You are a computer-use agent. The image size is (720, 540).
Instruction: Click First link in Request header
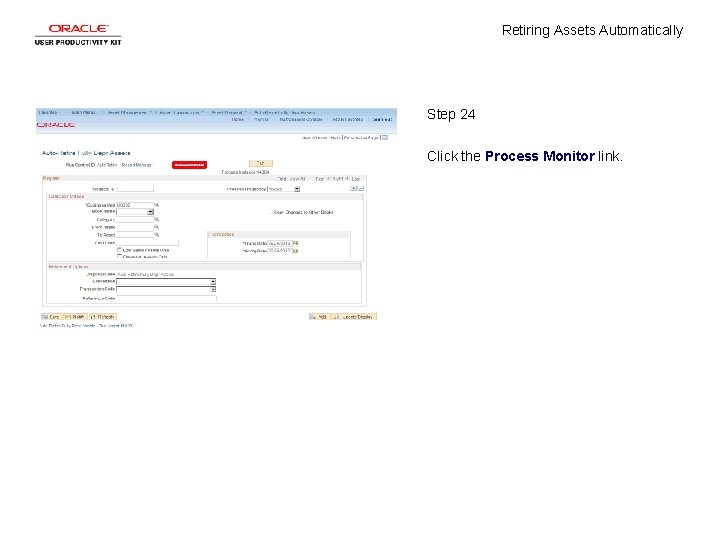coord(320,179)
